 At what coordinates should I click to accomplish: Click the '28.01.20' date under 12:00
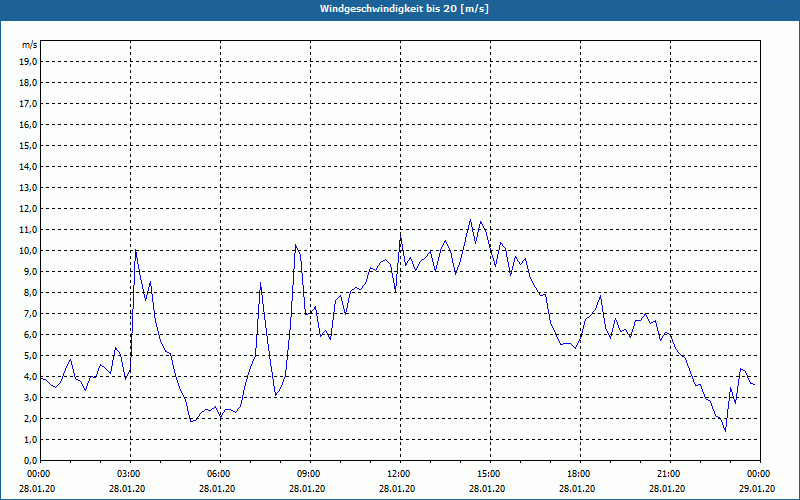tap(397, 489)
